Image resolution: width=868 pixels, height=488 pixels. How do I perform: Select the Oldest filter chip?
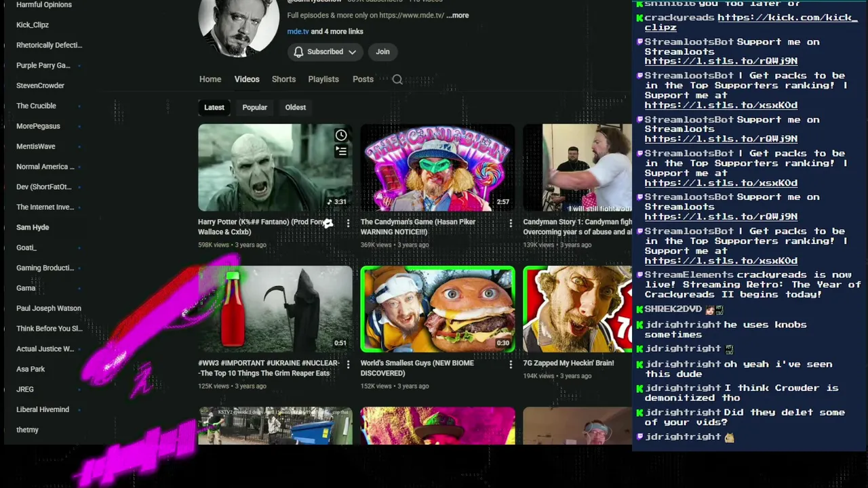click(x=296, y=107)
